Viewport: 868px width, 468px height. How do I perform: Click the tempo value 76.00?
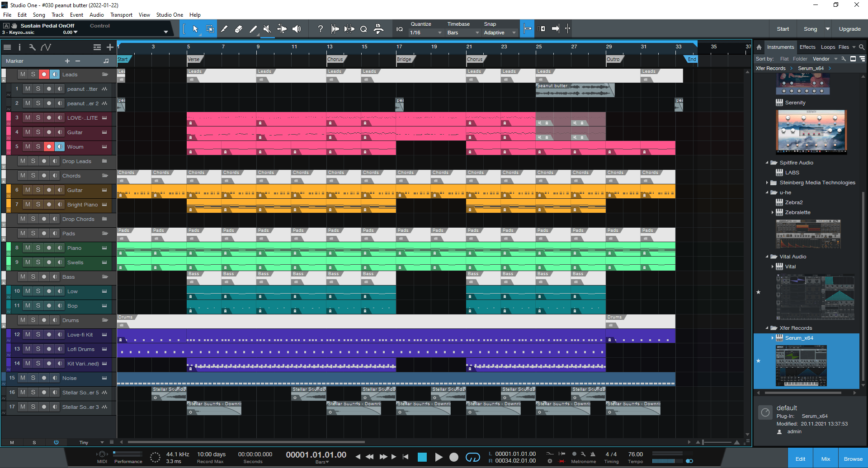tap(635, 454)
